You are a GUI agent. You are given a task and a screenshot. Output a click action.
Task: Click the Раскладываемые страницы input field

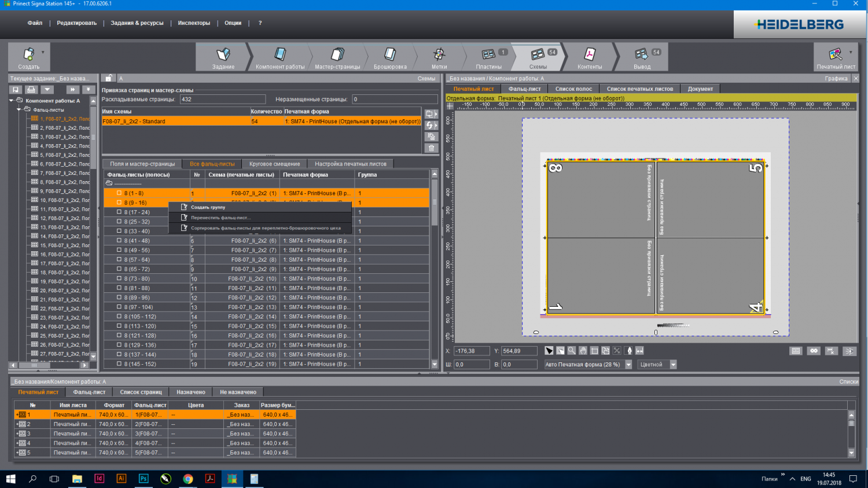(x=222, y=100)
